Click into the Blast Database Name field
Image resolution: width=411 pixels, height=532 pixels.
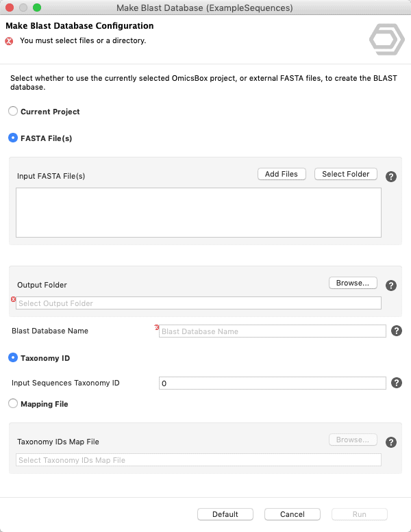coord(273,331)
